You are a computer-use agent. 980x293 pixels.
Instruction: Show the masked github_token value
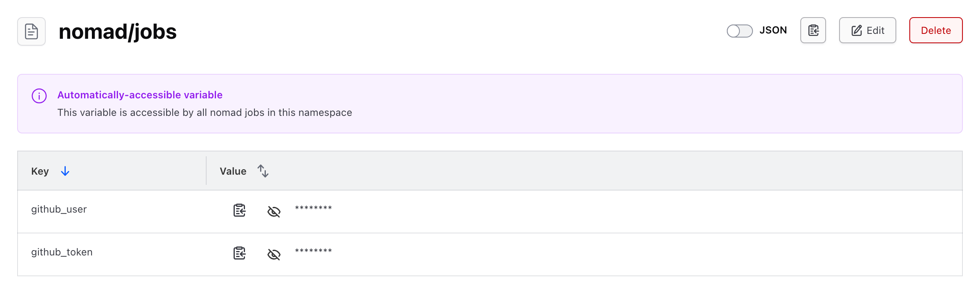[274, 254]
